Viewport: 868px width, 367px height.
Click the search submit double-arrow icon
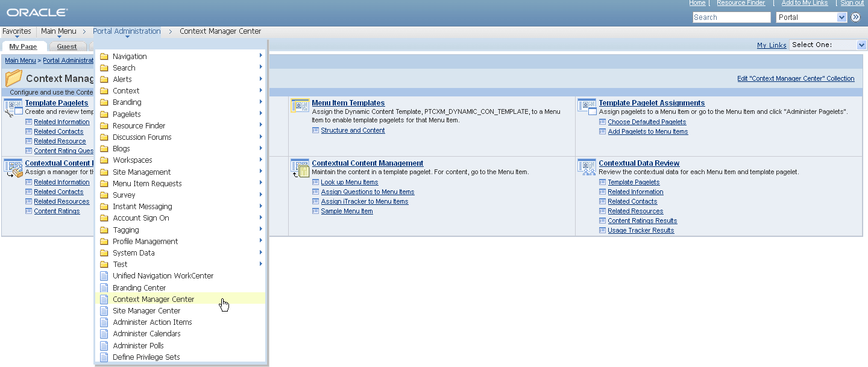click(x=856, y=17)
